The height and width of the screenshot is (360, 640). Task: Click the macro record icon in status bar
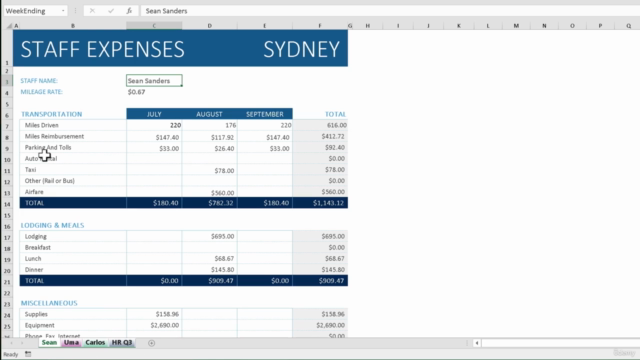pos(28,354)
